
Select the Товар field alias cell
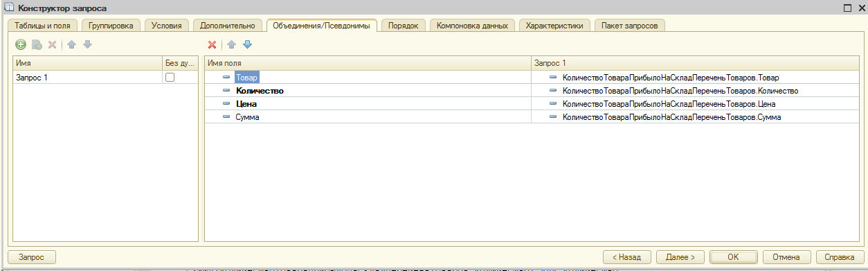[x=368, y=78]
